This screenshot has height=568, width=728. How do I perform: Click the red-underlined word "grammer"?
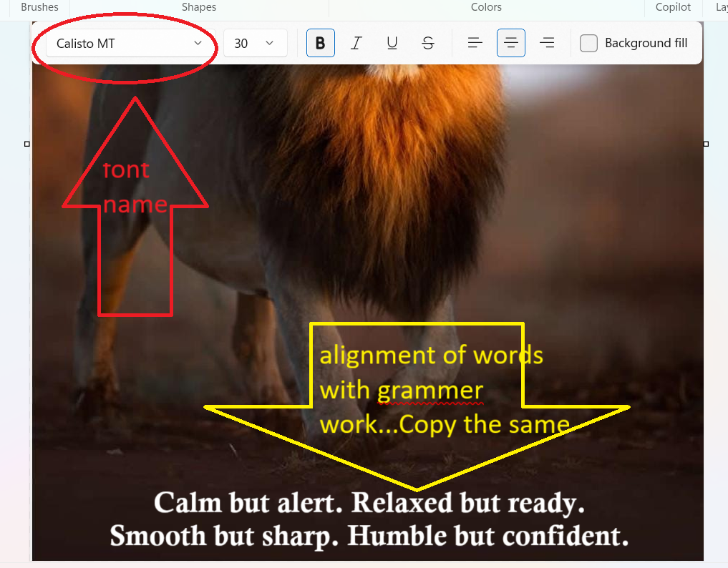430,391
